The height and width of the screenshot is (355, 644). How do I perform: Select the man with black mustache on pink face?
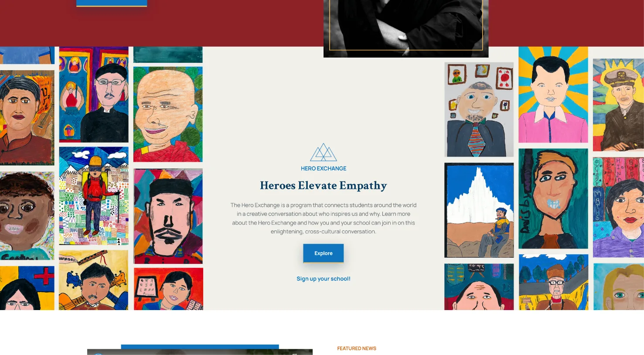pos(168,216)
